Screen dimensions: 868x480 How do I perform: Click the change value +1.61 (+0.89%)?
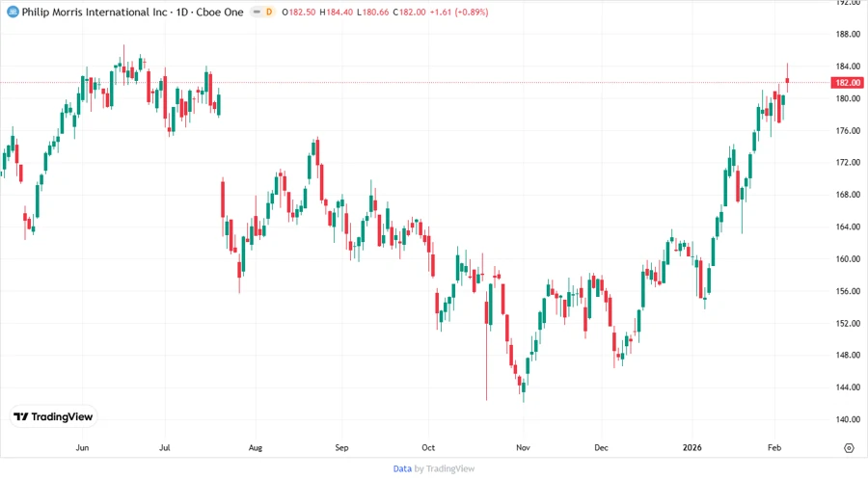(459, 12)
